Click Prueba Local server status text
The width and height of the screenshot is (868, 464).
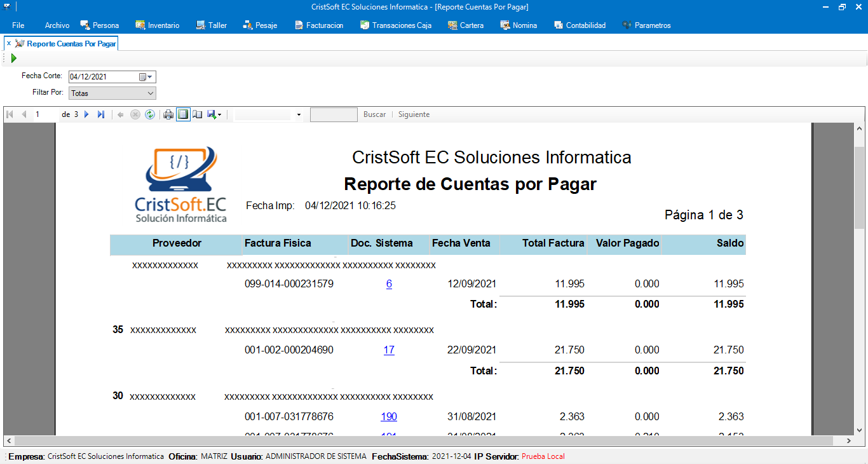[543, 456]
